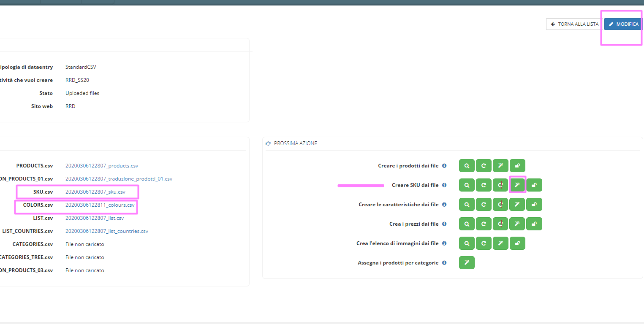644x324 pixels.
Task: Click the COLORS.csv label
Action: click(x=38, y=205)
